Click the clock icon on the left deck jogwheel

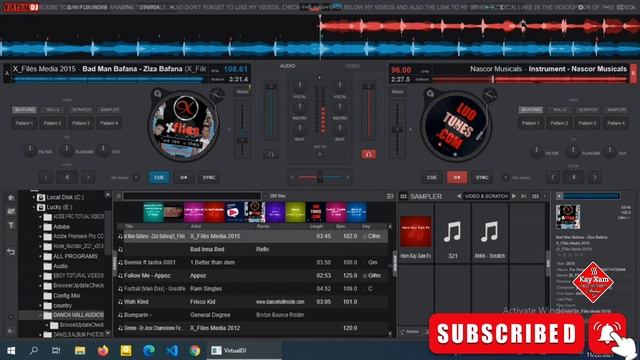click(217, 95)
